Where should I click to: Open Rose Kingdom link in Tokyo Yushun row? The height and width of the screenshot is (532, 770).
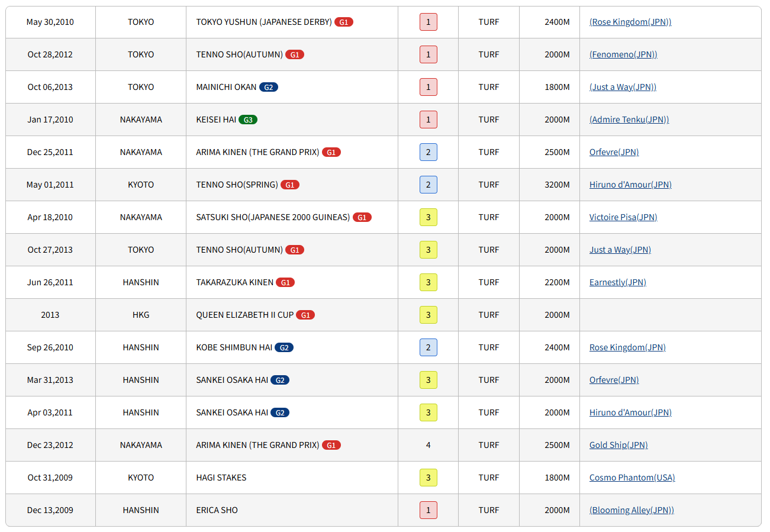[630, 22]
